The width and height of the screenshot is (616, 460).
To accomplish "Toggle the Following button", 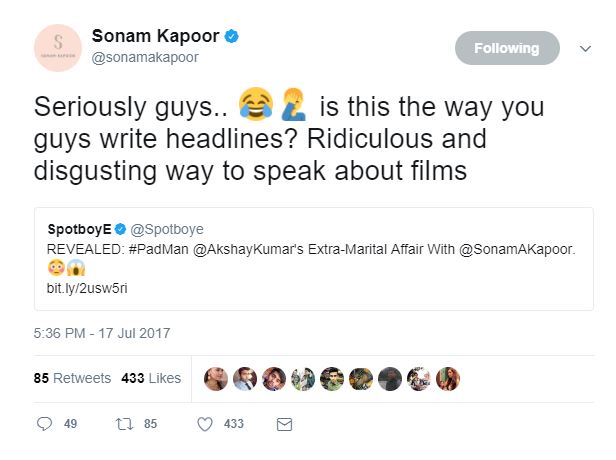I will [507, 48].
